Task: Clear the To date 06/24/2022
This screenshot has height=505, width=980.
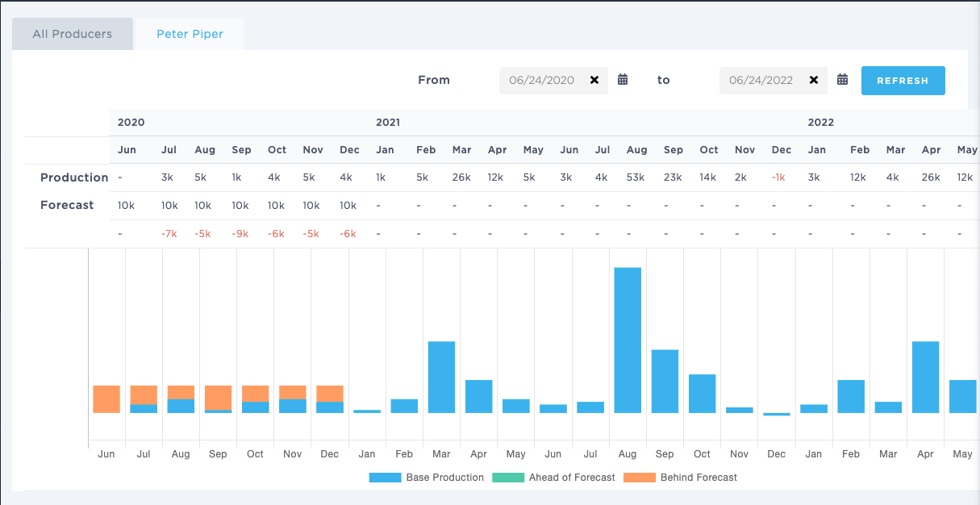Action: coord(814,80)
